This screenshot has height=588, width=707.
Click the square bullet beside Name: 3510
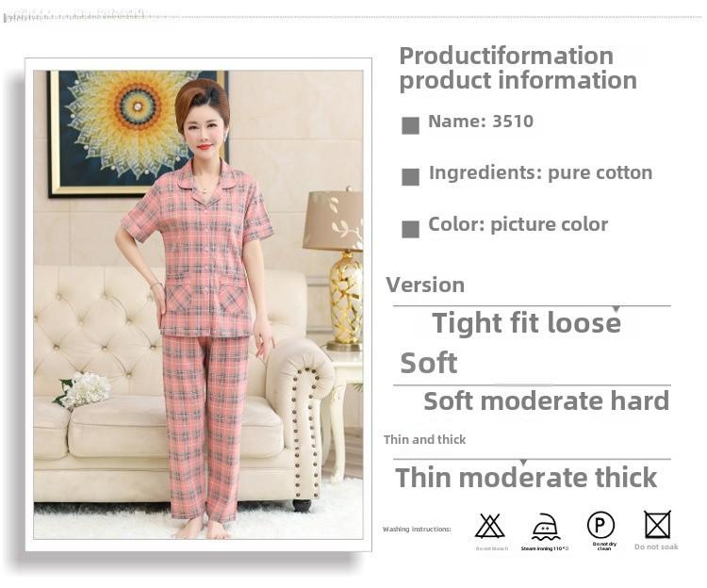[410, 125]
